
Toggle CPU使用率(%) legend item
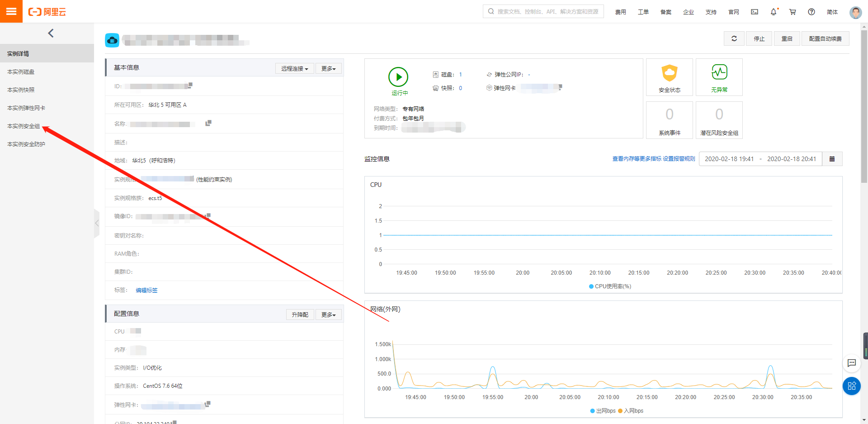(610, 286)
